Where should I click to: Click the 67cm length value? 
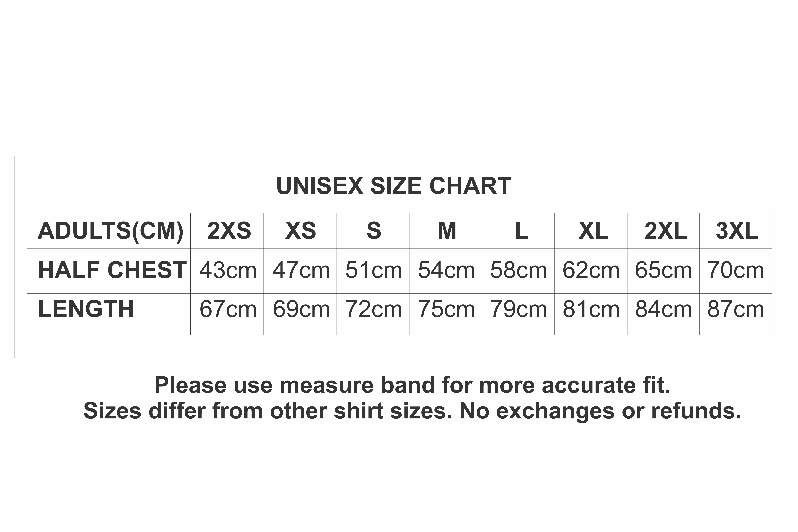tap(228, 309)
